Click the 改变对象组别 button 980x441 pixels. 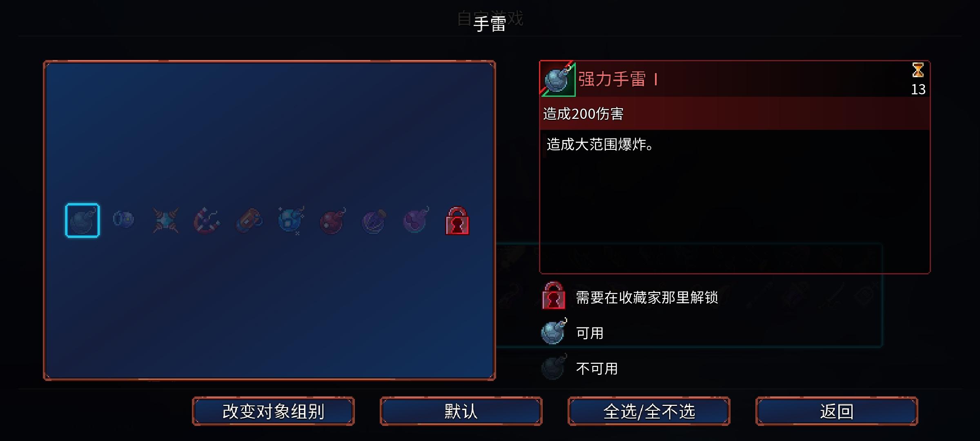[x=273, y=411]
